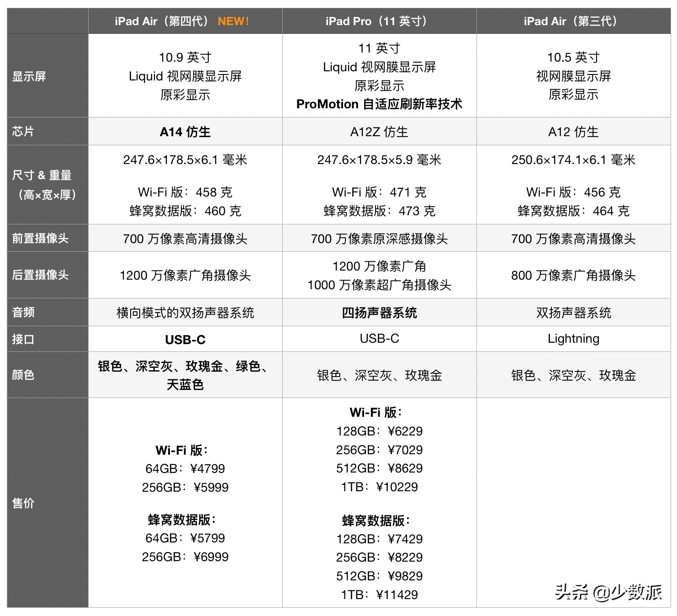Viewport: 677px width, 616px height.
Task: Click the orange NEW! label
Action: [233, 21]
